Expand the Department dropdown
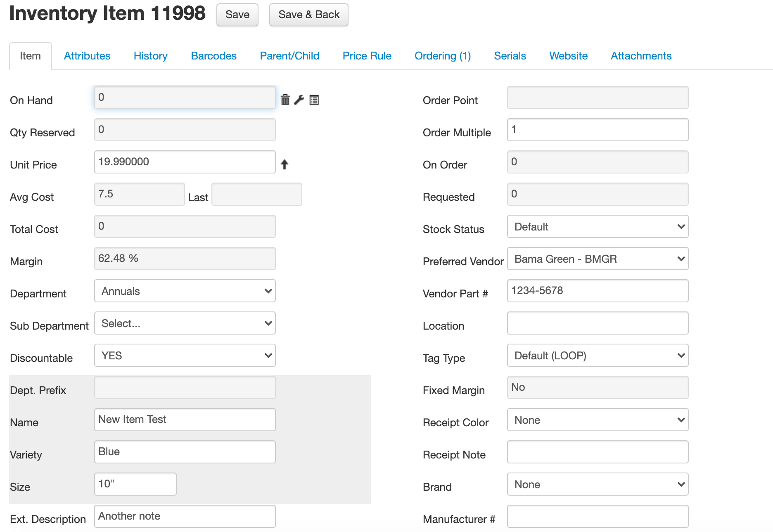The image size is (773, 532). tap(185, 291)
